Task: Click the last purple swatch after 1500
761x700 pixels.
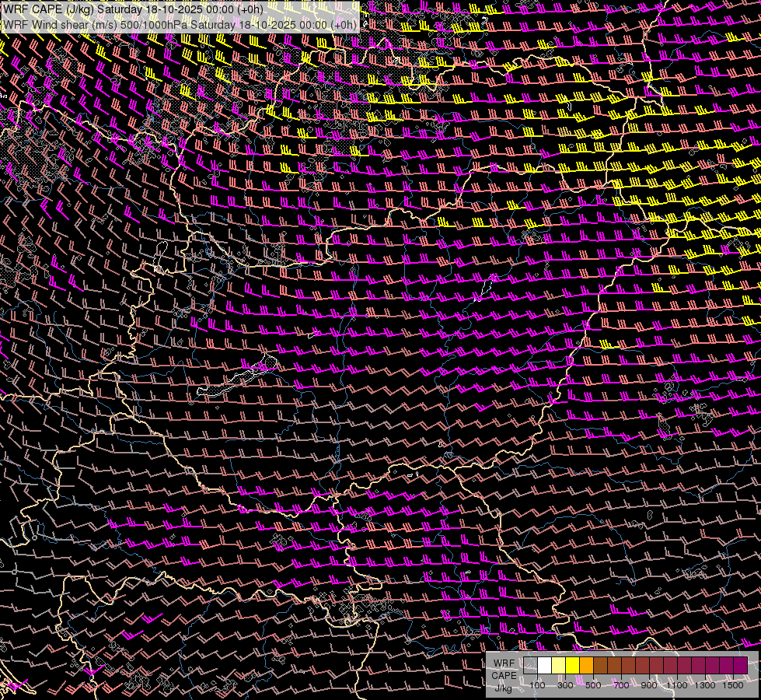Action: point(741,665)
